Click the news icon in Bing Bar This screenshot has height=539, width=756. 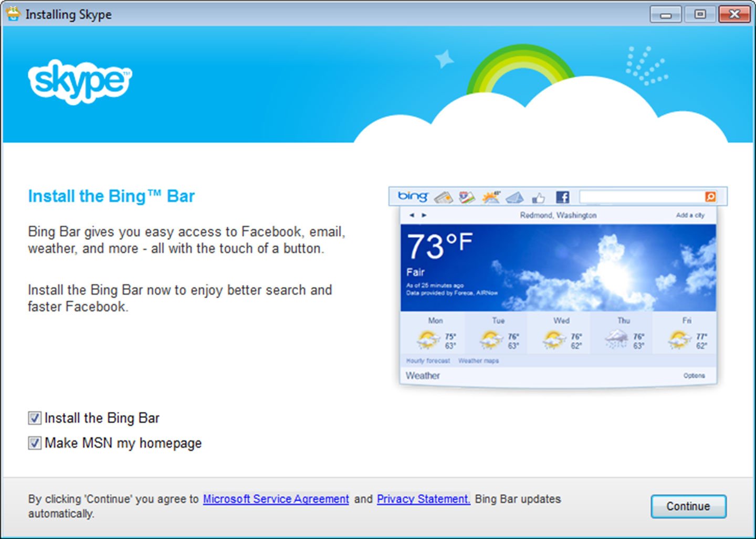click(444, 197)
